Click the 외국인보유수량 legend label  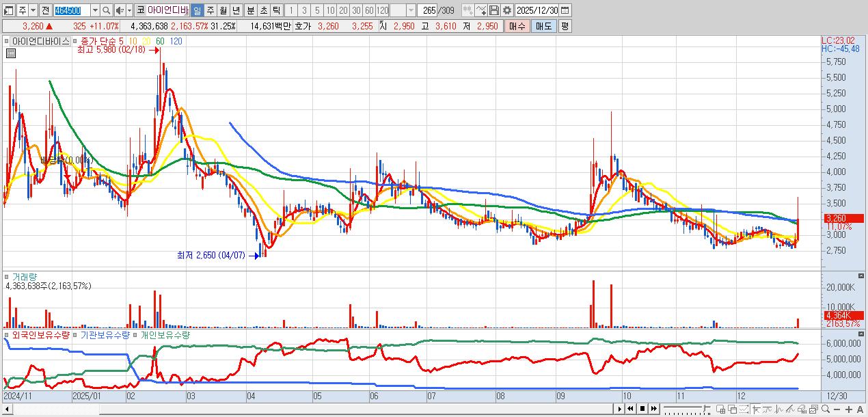pyautogui.click(x=41, y=335)
